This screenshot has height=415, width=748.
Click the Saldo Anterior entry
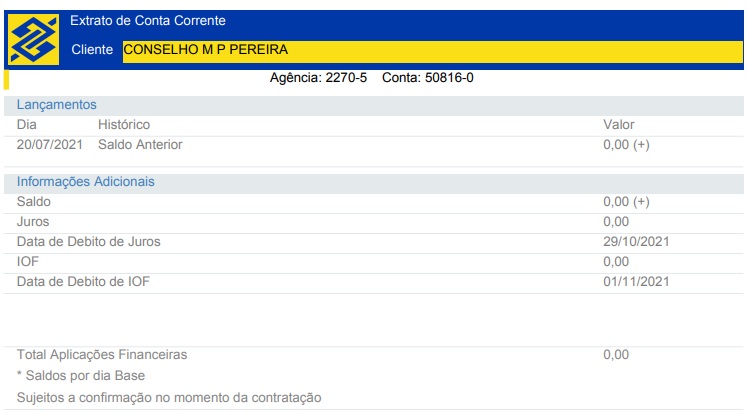140,145
